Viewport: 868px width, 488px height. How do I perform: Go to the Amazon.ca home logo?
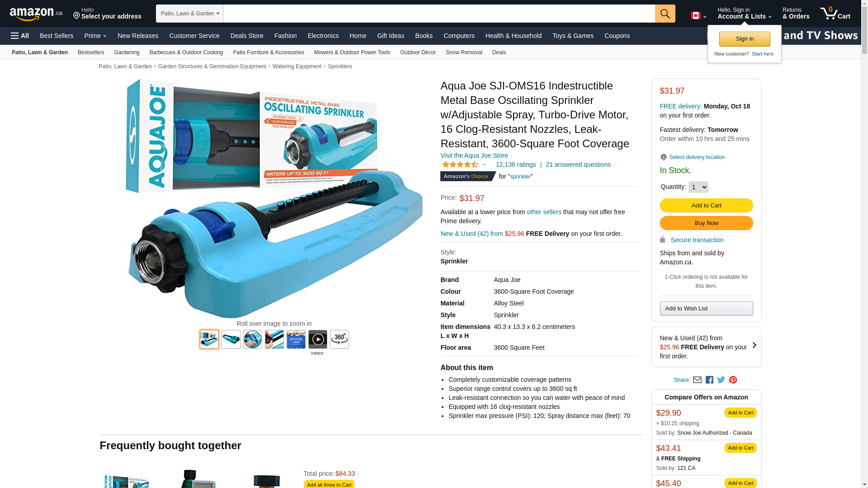(36, 14)
